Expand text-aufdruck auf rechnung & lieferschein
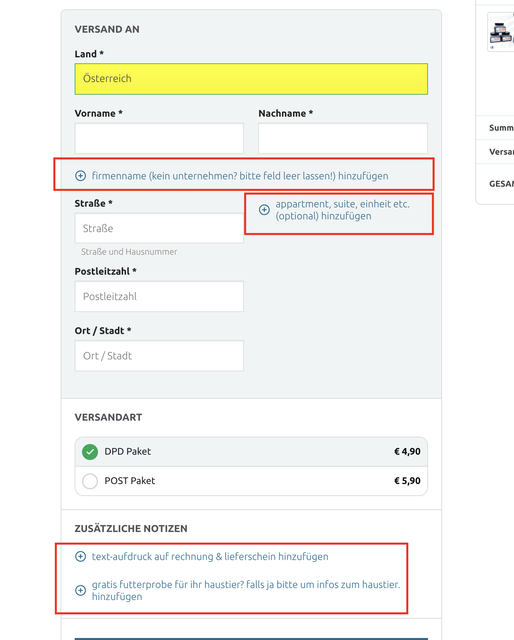The height and width of the screenshot is (640, 514). click(x=210, y=557)
